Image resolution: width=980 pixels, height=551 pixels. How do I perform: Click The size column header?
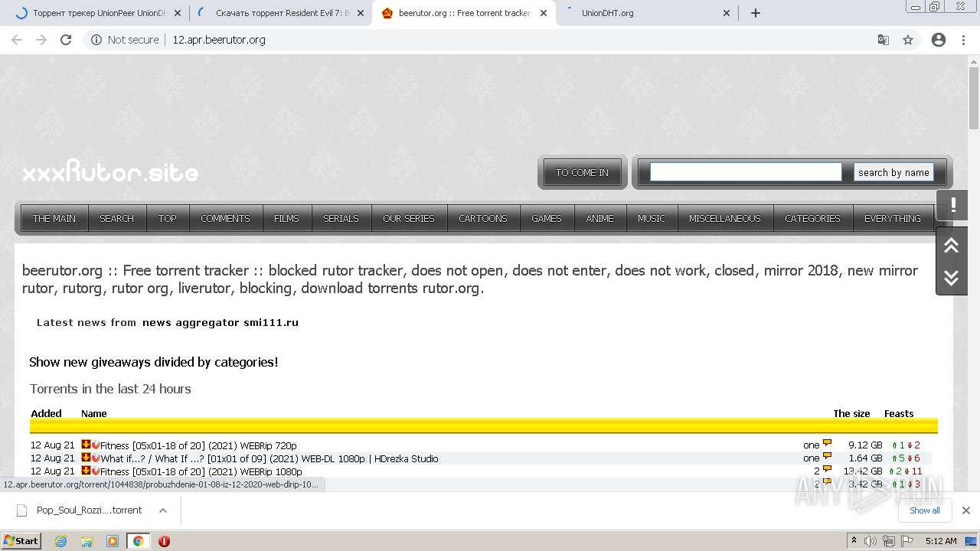[851, 413]
